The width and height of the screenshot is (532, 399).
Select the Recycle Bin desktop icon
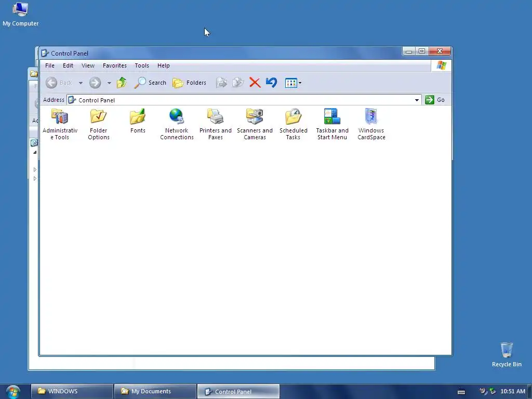click(x=507, y=354)
